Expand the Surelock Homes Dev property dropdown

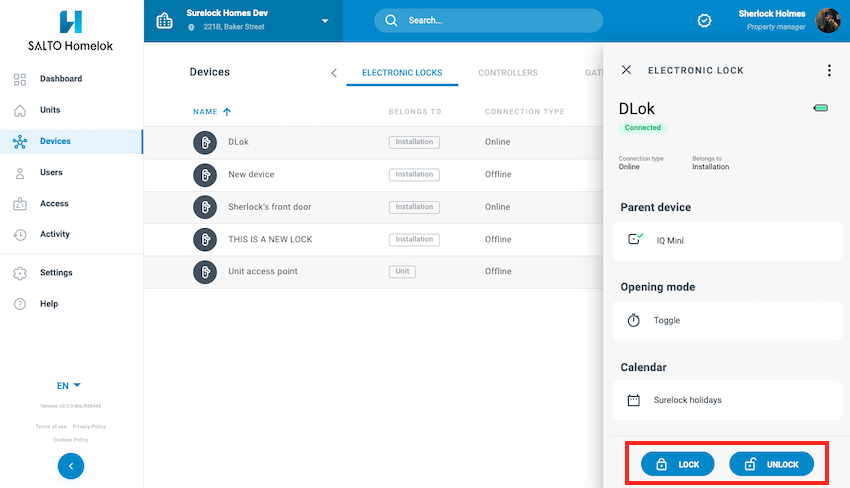(x=324, y=21)
